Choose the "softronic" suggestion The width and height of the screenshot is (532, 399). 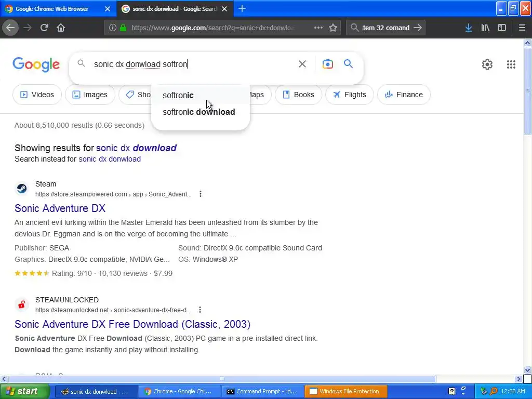201,96
